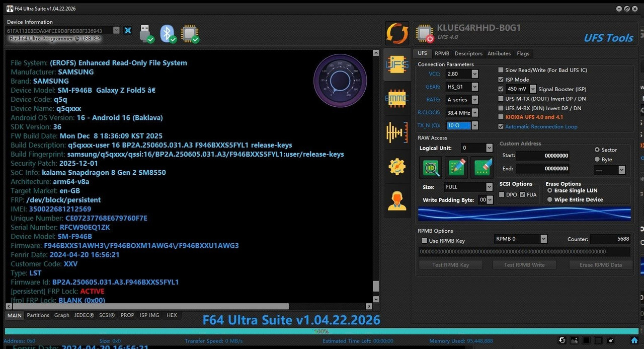Switch to the HEX log tab
The width and height of the screenshot is (644, 349).
(172, 315)
